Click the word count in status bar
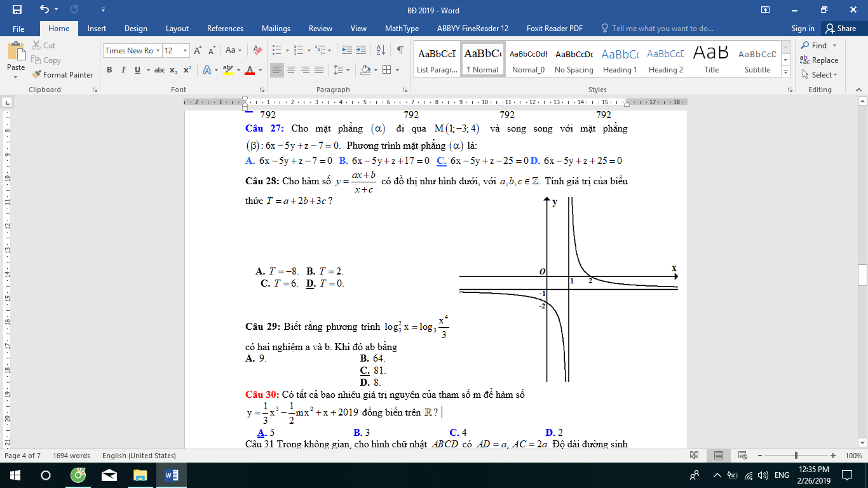868x488 pixels. point(71,456)
